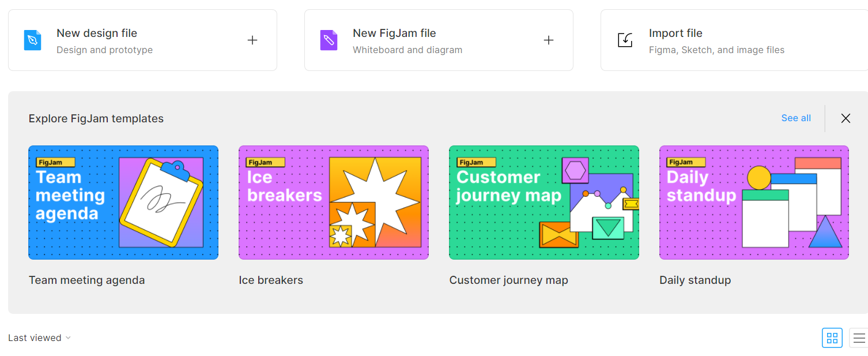The image size is (868, 356).
Task: Click the blue design file pen icon
Action: tap(32, 40)
